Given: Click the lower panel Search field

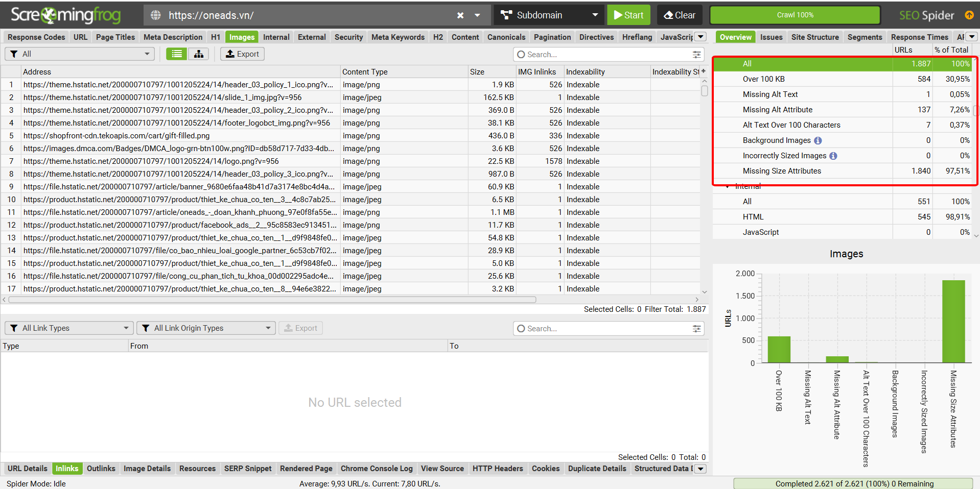Looking at the screenshot, I should coord(603,329).
